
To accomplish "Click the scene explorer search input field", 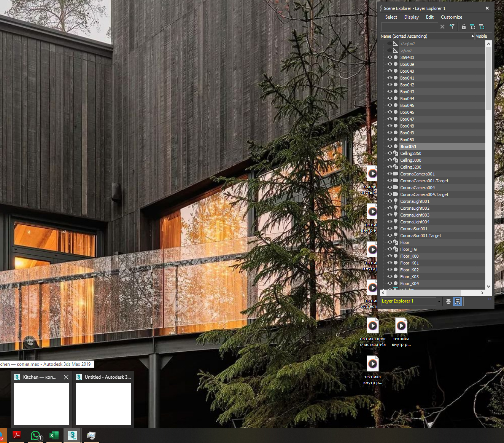I will (409, 27).
